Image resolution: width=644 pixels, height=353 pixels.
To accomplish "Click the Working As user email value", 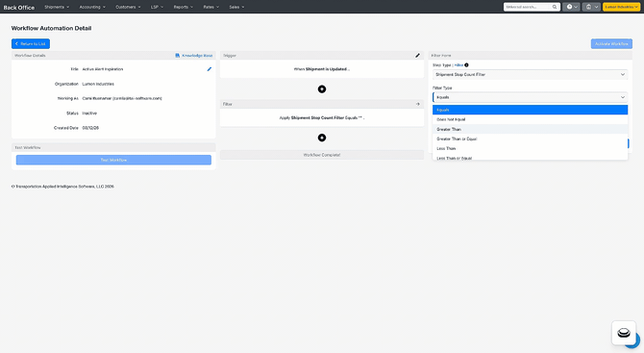I will point(122,99).
